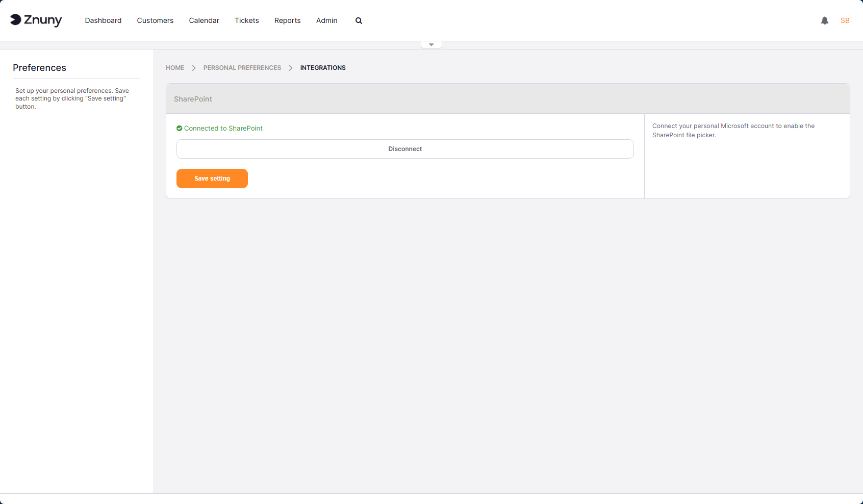
Task: Click the Save setting button
Action: coord(212,179)
